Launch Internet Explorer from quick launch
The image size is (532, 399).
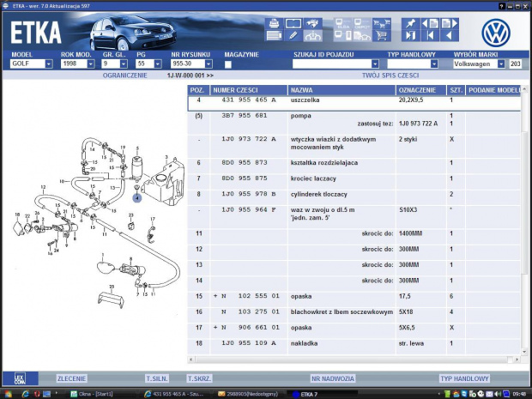pyautogui.click(x=26, y=394)
